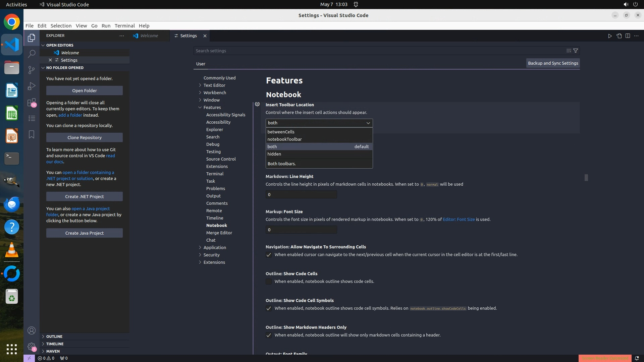This screenshot has height=362, width=644.
Task: Open the Terminal menu
Action: [124, 26]
